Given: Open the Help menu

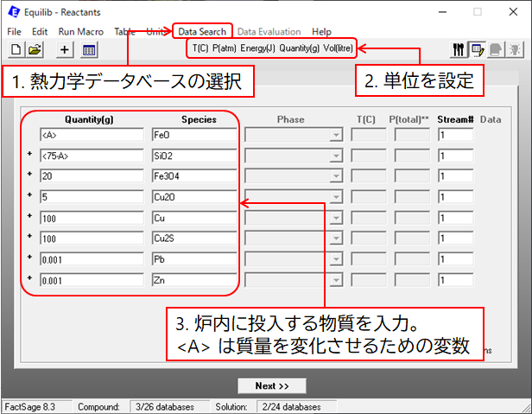Looking at the screenshot, I should (x=321, y=31).
